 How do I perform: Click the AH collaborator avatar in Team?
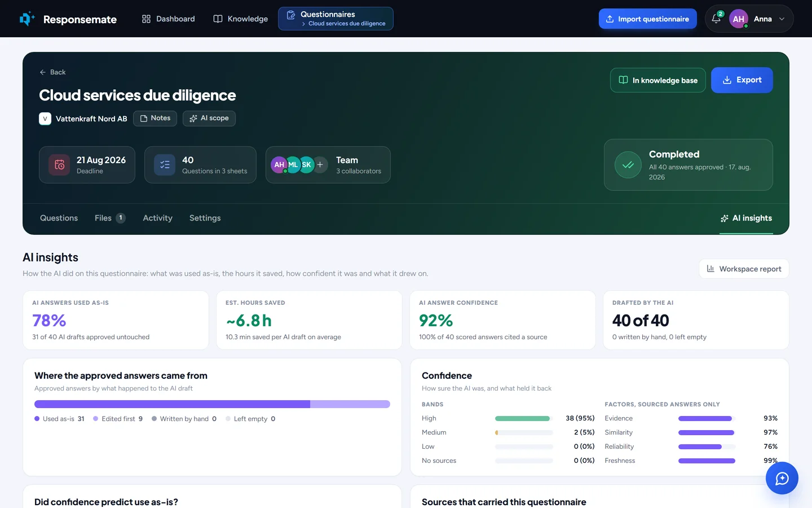click(x=279, y=165)
